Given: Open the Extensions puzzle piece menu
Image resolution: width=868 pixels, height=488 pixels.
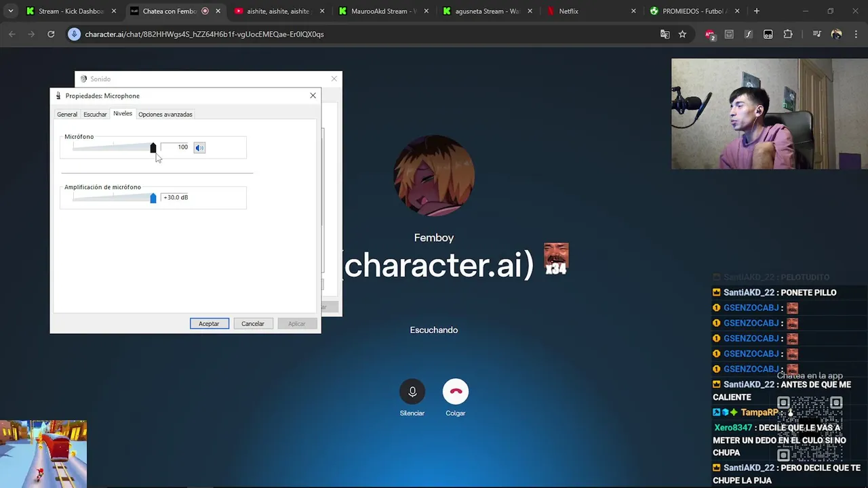Looking at the screenshot, I should click(788, 34).
